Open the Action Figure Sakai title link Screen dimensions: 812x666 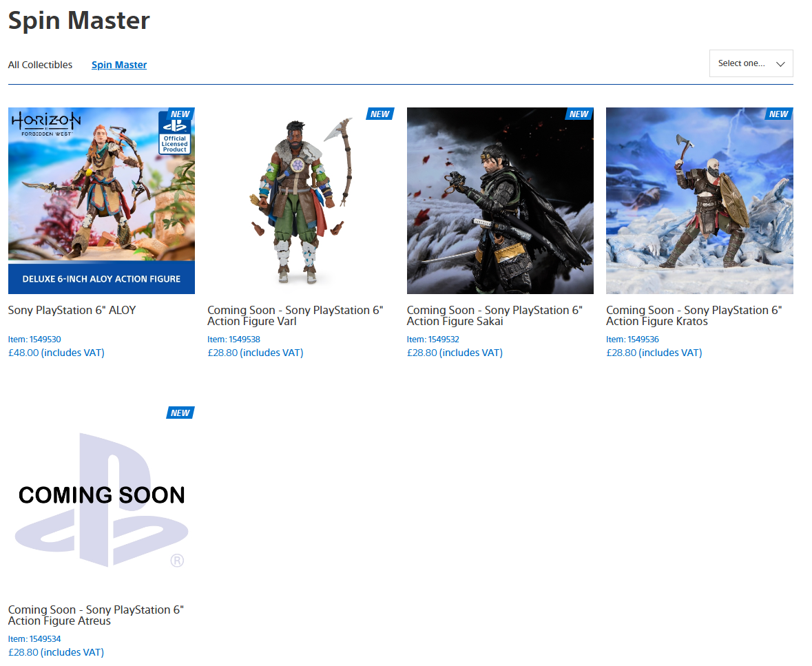click(495, 316)
